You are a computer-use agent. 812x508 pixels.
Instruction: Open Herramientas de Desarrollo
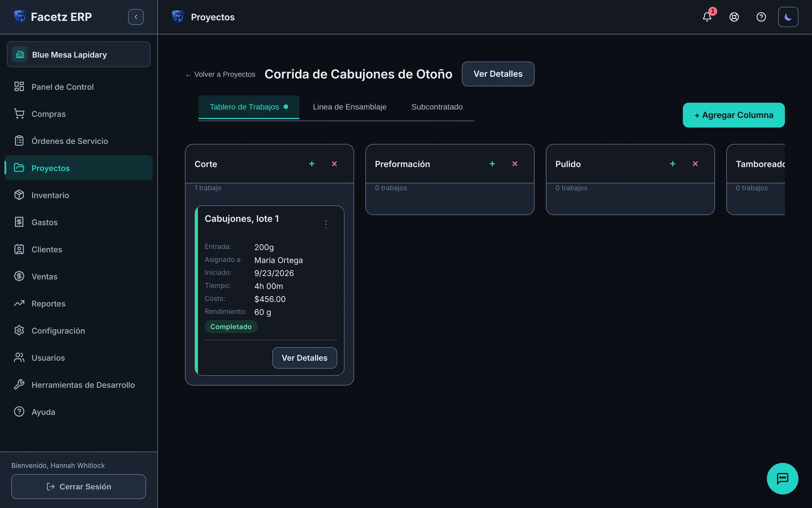(78, 385)
